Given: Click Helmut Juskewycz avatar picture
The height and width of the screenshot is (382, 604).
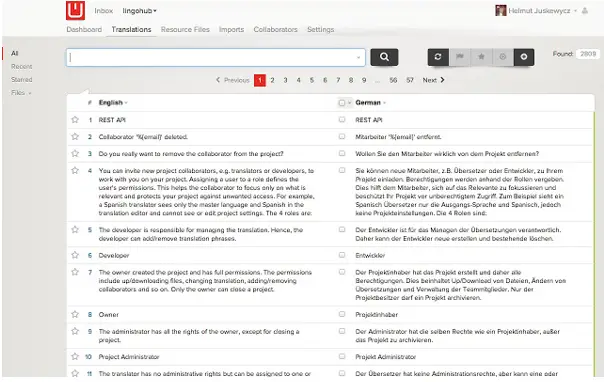Looking at the screenshot, I should click(500, 10).
